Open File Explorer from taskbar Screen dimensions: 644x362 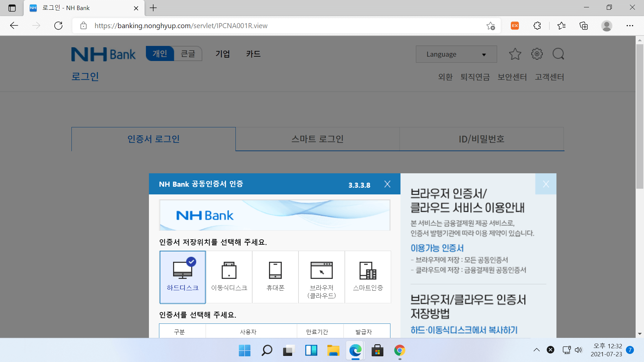(x=333, y=351)
